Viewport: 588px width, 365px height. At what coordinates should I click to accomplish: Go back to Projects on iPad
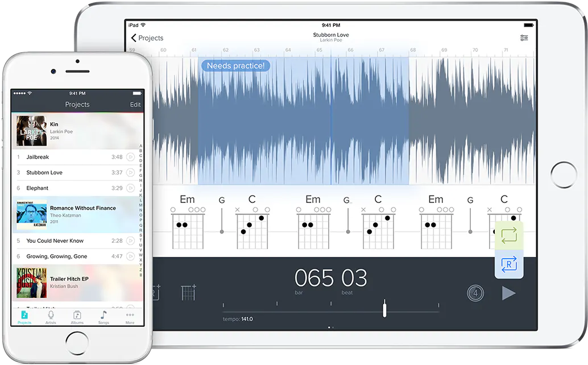147,38
